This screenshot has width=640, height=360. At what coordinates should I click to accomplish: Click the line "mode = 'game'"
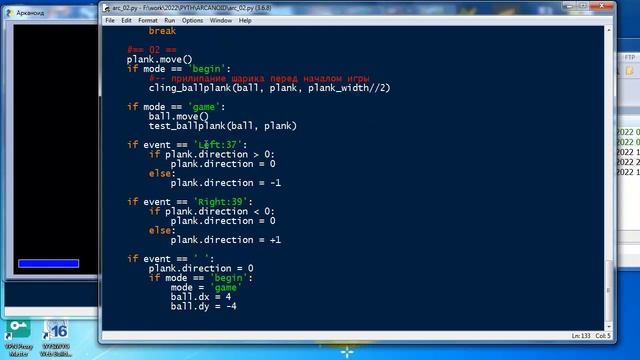[206, 287]
